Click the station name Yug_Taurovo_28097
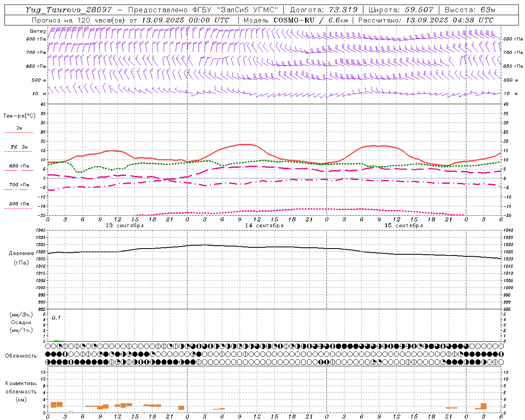The image size is (525, 420). [68, 10]
